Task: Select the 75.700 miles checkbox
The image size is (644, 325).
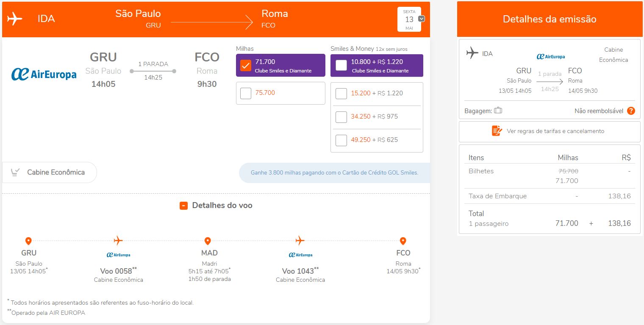Action: tap(246, 93)
